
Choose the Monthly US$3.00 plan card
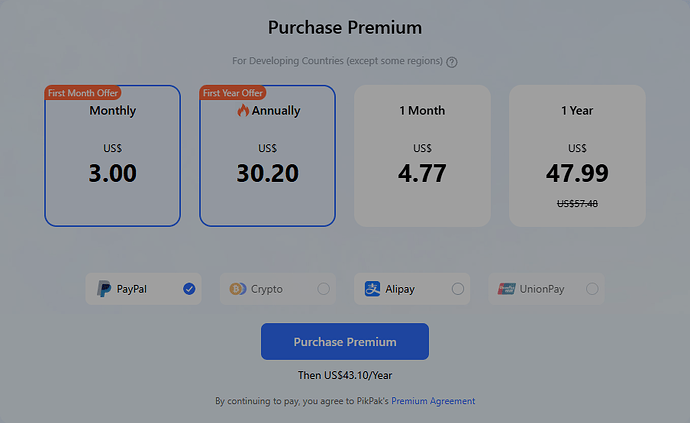(113, 156)
